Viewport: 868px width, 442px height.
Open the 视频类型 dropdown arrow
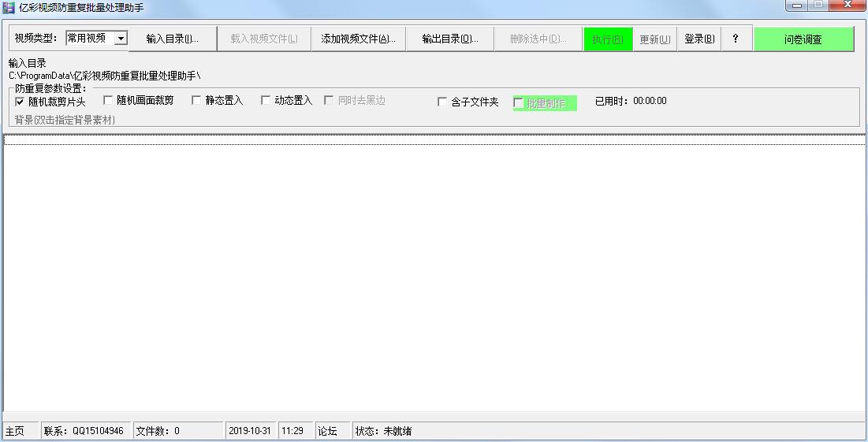click(121, 39)
